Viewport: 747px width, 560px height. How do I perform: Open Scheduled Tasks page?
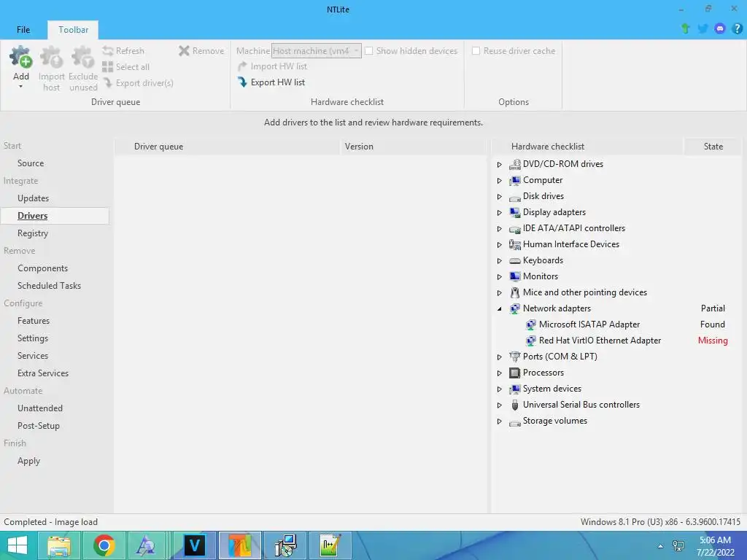click(x=49, y=286)
